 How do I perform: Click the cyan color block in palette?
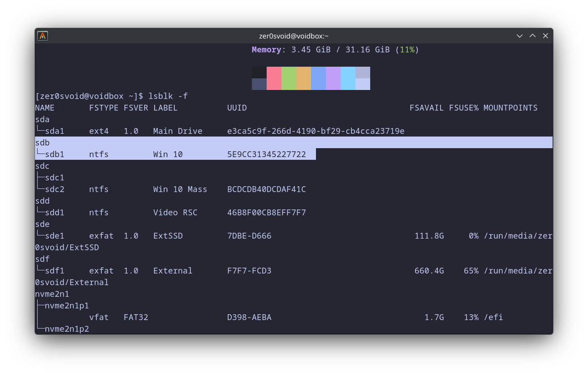tap(348, 78)
